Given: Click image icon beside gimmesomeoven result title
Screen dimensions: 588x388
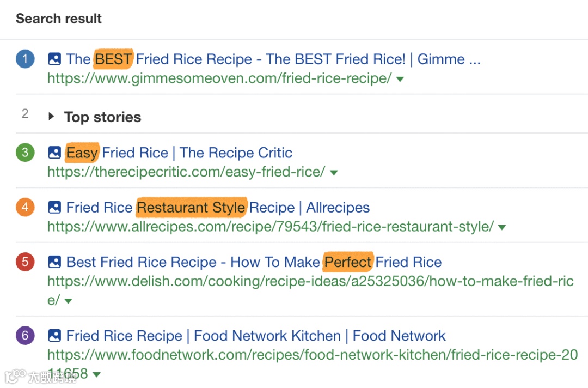Looking at the screenshot, I should pyautogui.click(x=54, y=59).
